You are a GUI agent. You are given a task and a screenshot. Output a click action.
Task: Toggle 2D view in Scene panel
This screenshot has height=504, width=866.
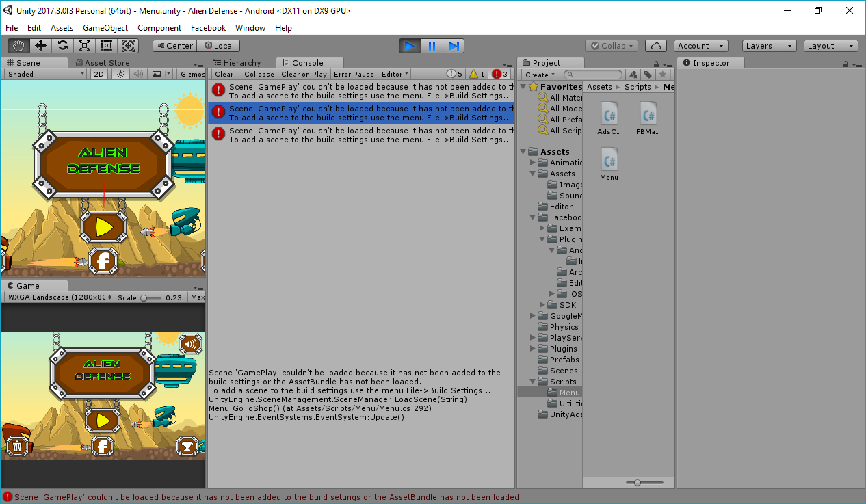pyautogui.click(x=99, y=74)
